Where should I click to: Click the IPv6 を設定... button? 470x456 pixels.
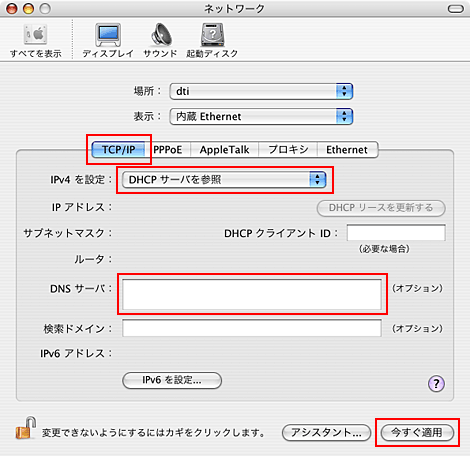pyautogui.click(x=172, y=380)
